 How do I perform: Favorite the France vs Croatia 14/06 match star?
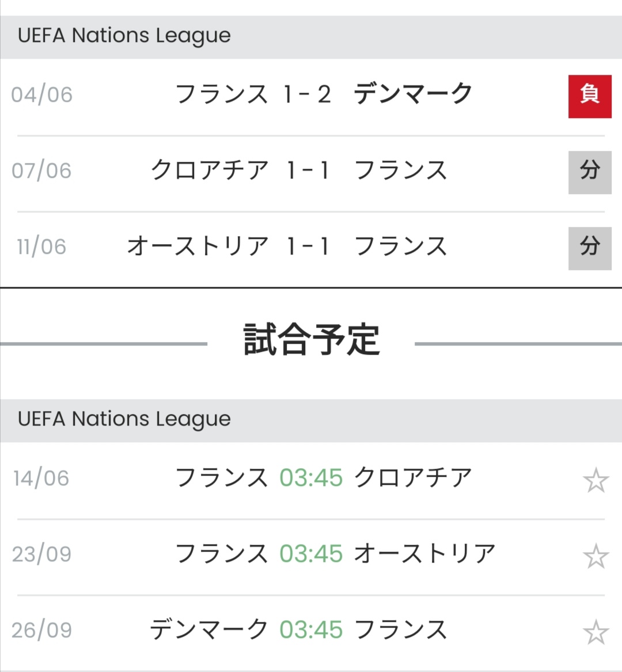[x=596, y=480]
